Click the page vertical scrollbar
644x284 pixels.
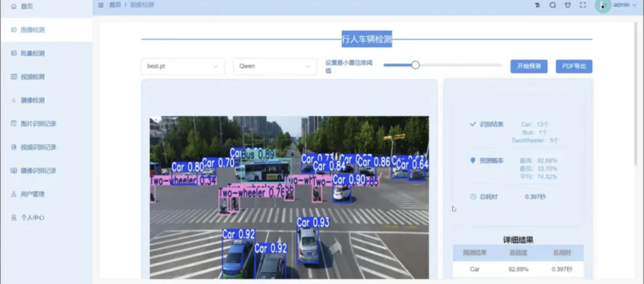[635, 94]
